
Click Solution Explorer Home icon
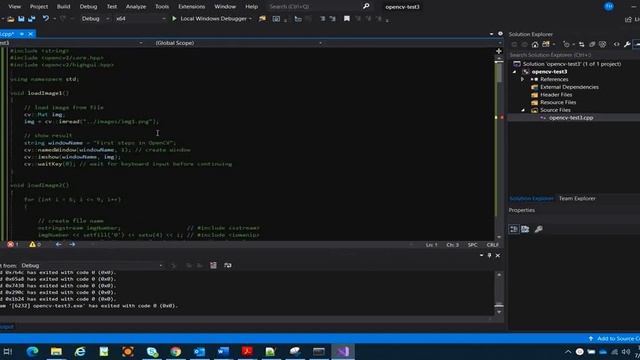(x=535, y=44)
